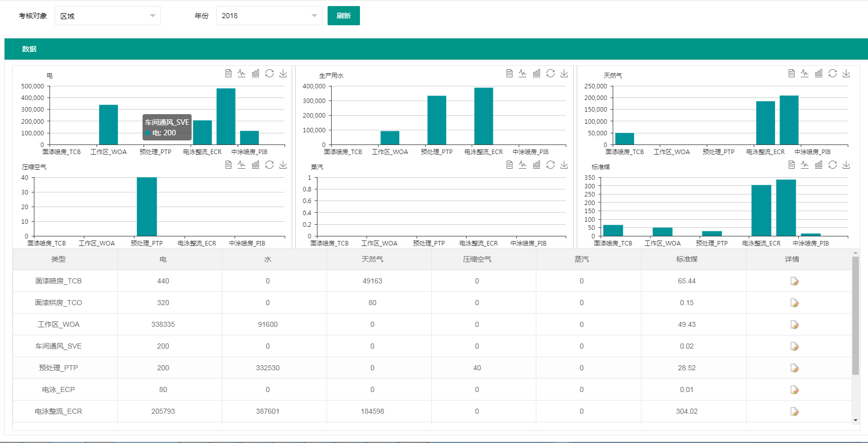The height and width of the screenshot is (443, 868).
Task: Switch 生产用水 chart to line chart
Action: [x=523, y=74]
